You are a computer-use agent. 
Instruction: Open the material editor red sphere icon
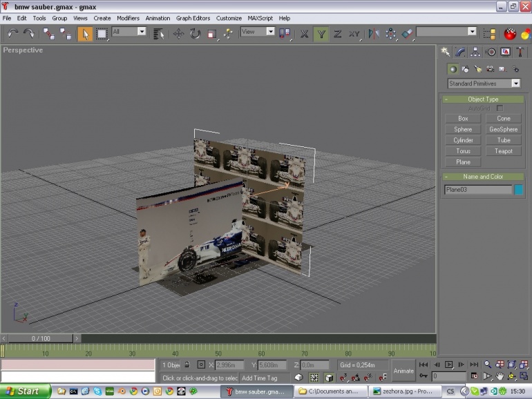(x=510, y=34)
